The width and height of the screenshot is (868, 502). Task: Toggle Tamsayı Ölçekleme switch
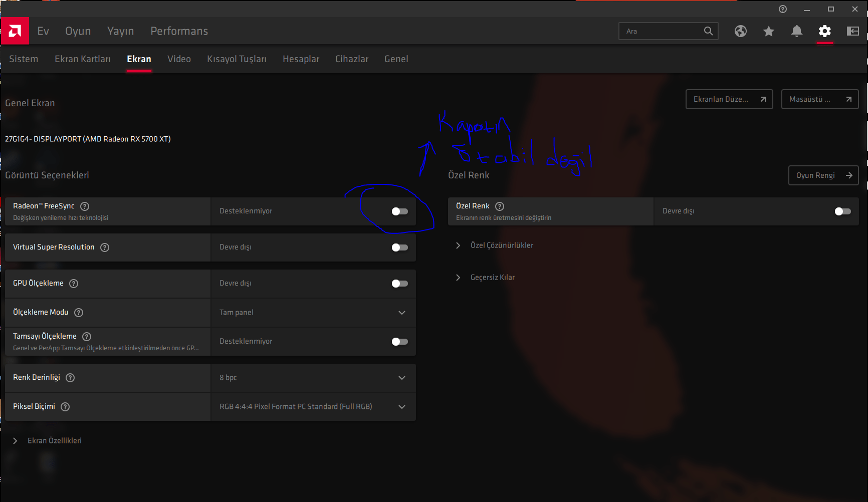(x=400, y=342)
